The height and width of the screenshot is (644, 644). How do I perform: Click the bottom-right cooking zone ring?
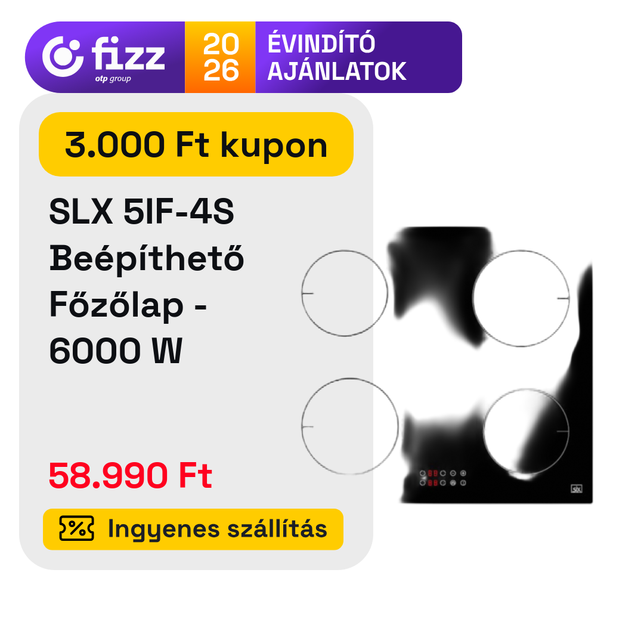click(526, 431)
